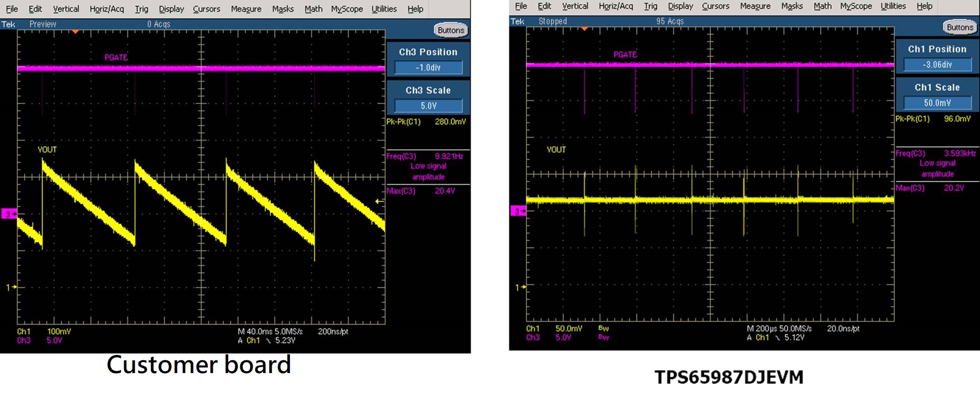Image resolution: width=980 pixels, height=405 pixels.
Task: Click 95 Acqs counter in TPS65987DJEVM scope
Action: tap(670, 21)
